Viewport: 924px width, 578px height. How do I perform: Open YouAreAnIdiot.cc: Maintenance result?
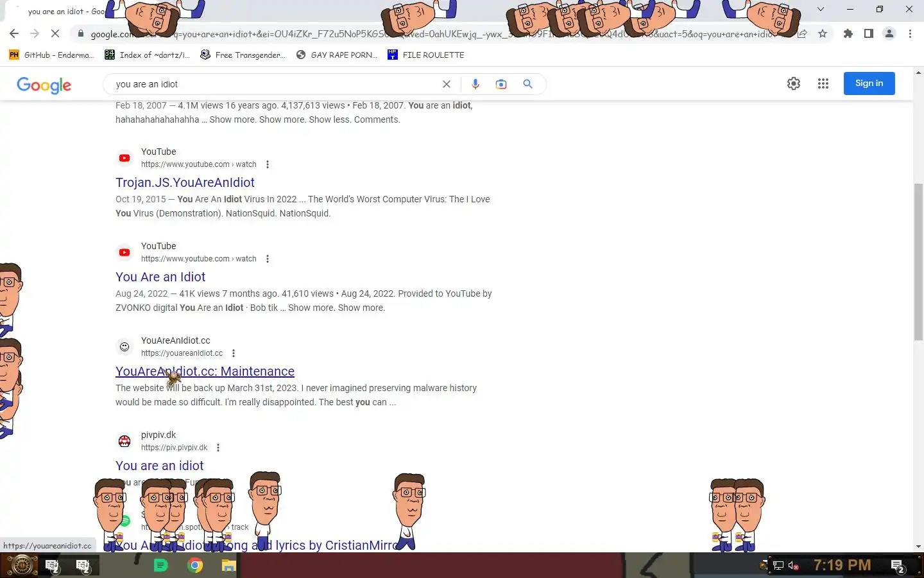point(205,371)
